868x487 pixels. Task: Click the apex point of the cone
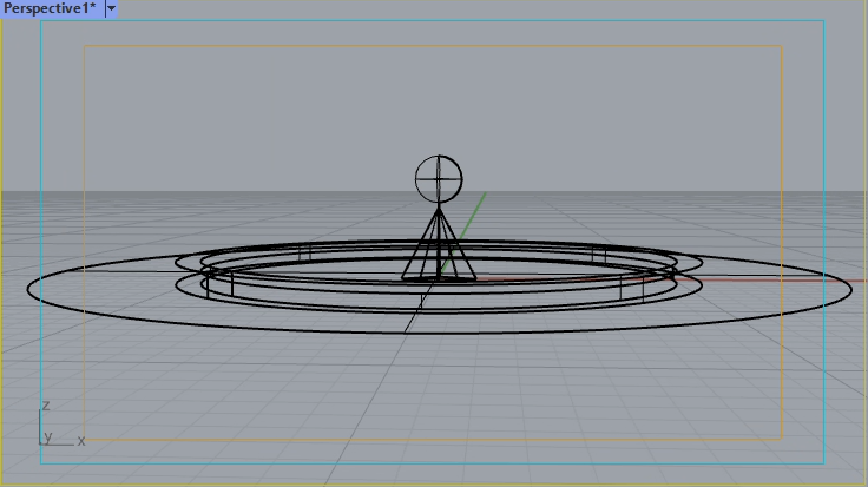(439, 208)
